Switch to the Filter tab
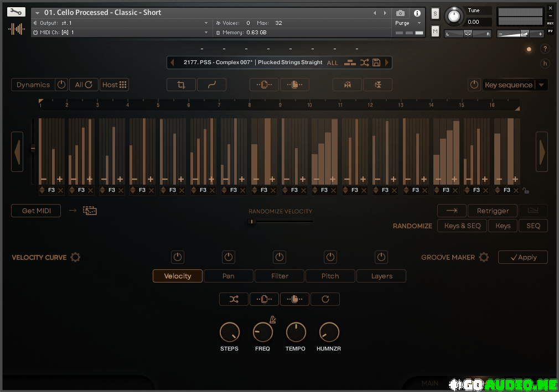Viewport: 559px width, 392px height. click(279, 276)
